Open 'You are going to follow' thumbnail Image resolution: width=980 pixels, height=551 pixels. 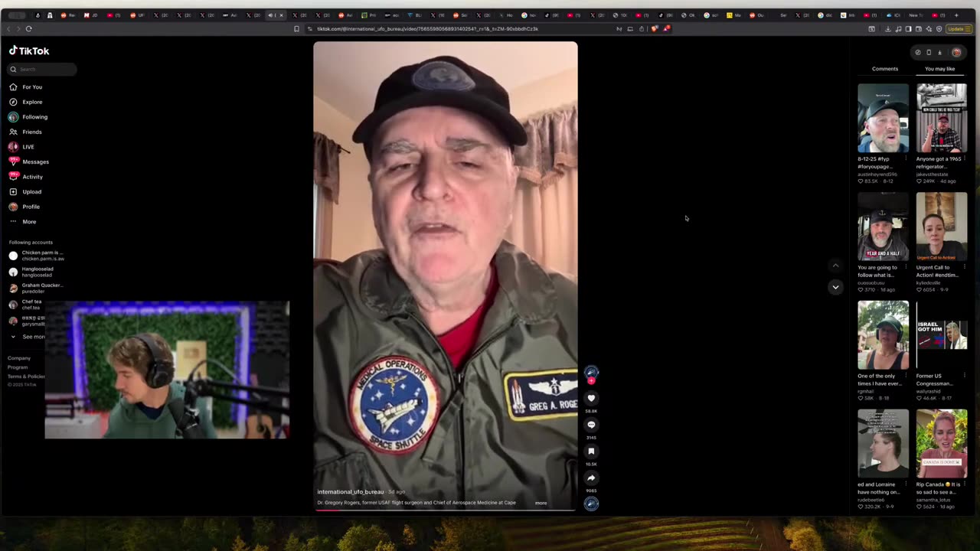pyautogui.click(x=884, y=227)
